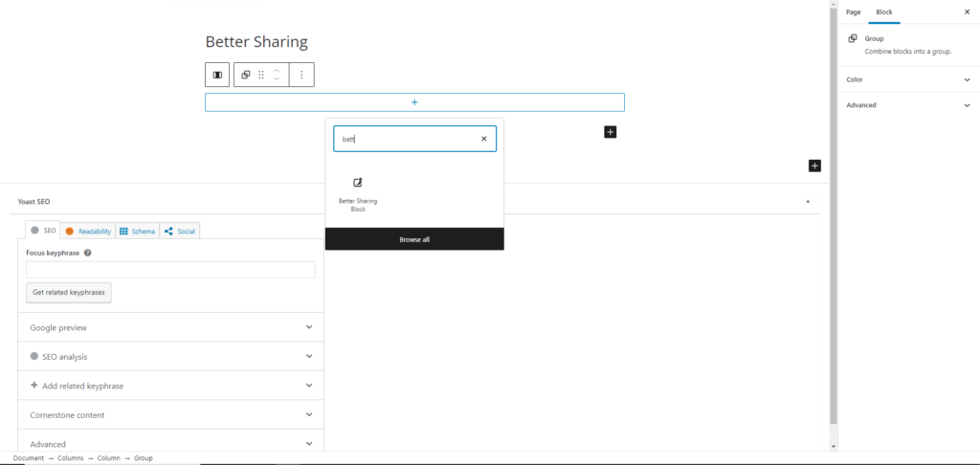Click the drag handle in block toolbar
This screenshot has height=465, width=980.
(x=261, y=75)
